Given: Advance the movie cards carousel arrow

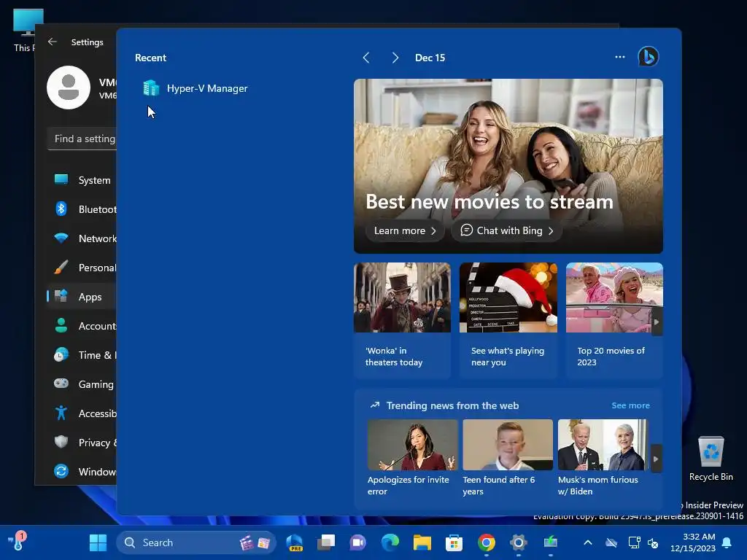Looking at the screenshot, I should pos(657,322).
